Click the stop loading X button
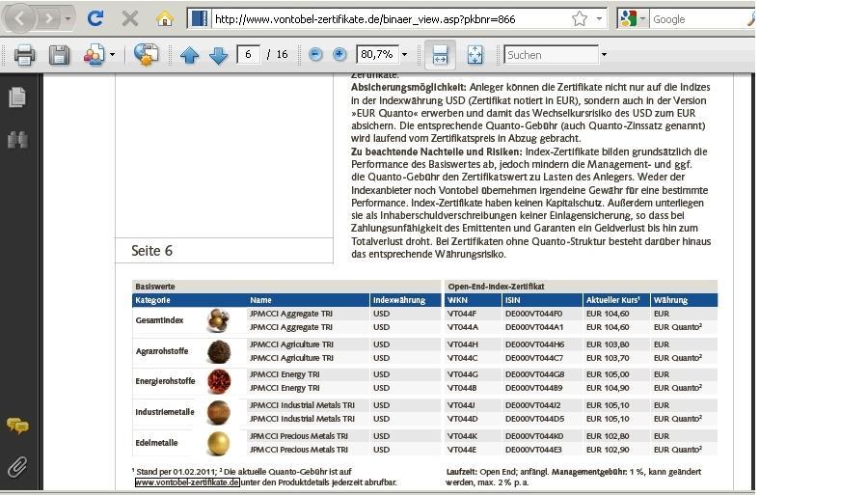This screenshot has height=495, width=868. [x=130, y=19]
